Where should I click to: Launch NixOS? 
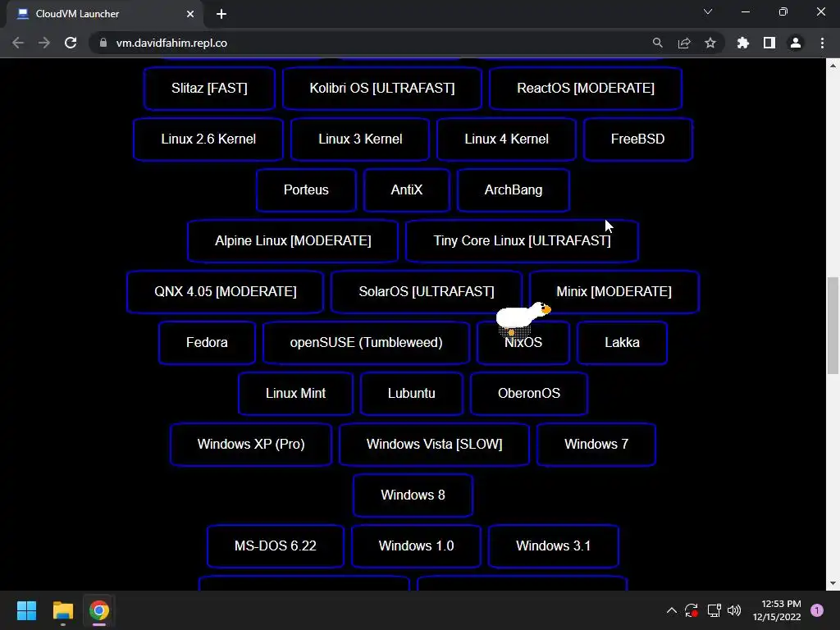click(523, 343)
